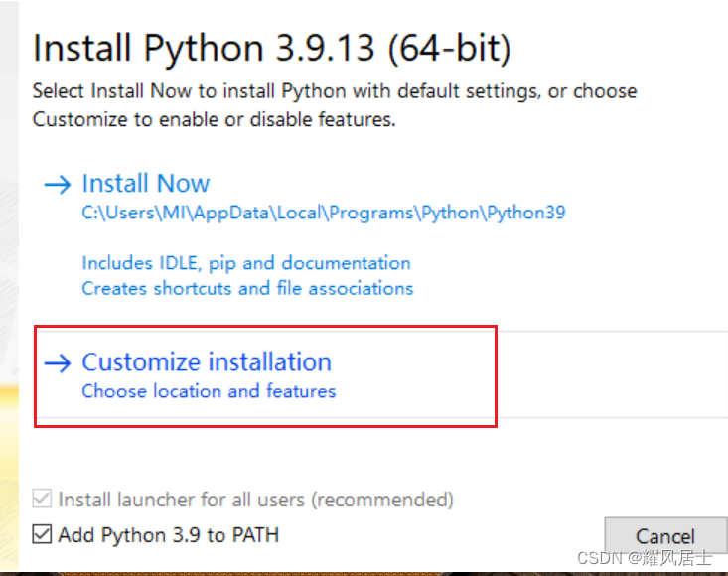
Task: Click the "Select Install Now to install" description line
Action: (335, 91)
